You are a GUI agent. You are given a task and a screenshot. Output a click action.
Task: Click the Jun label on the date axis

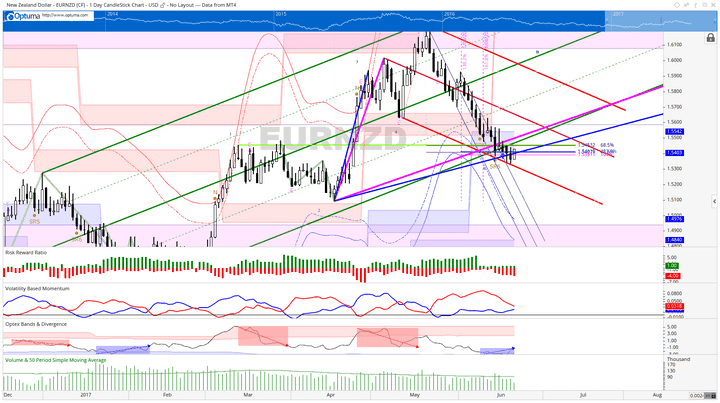(x=502, y=396)
